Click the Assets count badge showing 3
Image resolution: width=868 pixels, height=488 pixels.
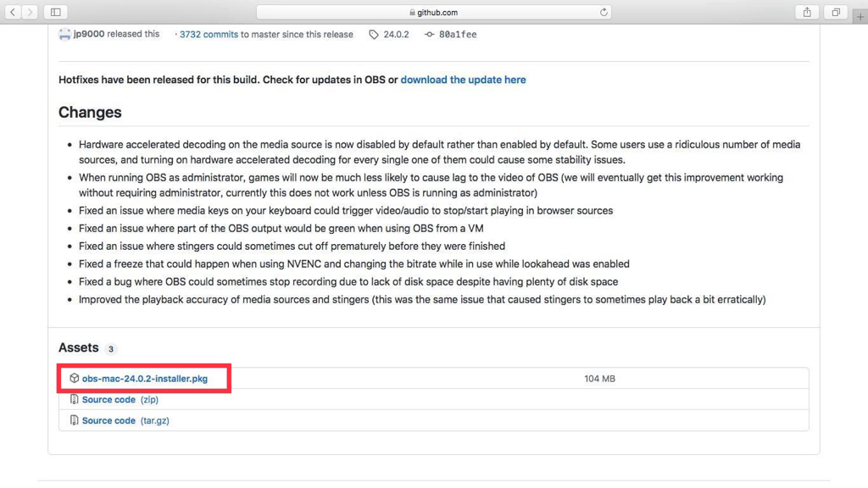[x=111, y=349]
